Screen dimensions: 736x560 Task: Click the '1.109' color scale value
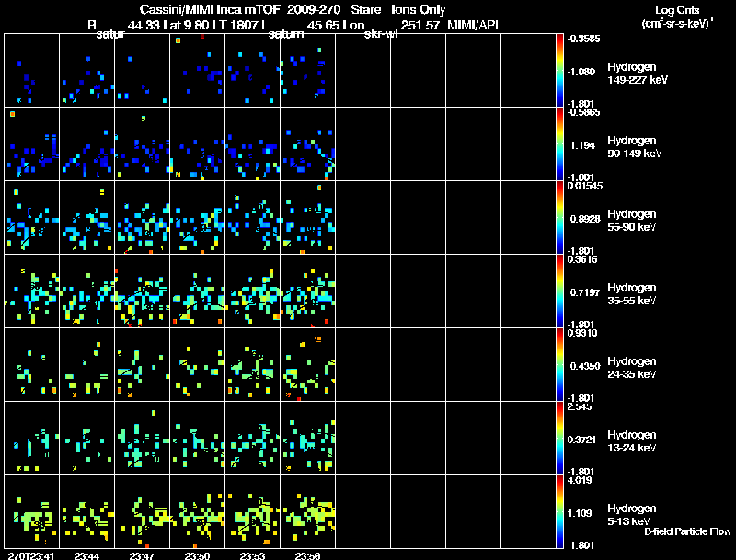coord(580,513)
